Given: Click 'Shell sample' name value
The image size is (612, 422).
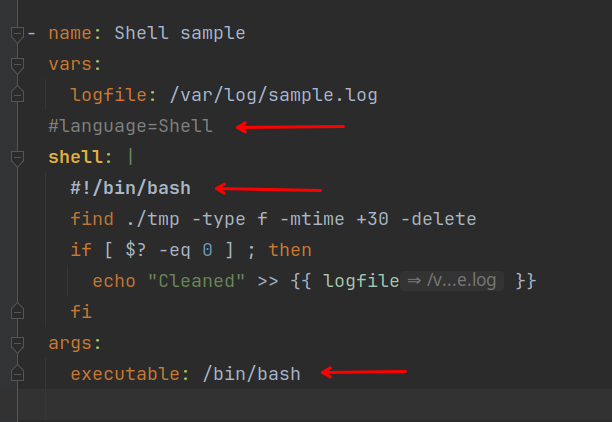Looking at the screenshot, I should tap(180, 33).
